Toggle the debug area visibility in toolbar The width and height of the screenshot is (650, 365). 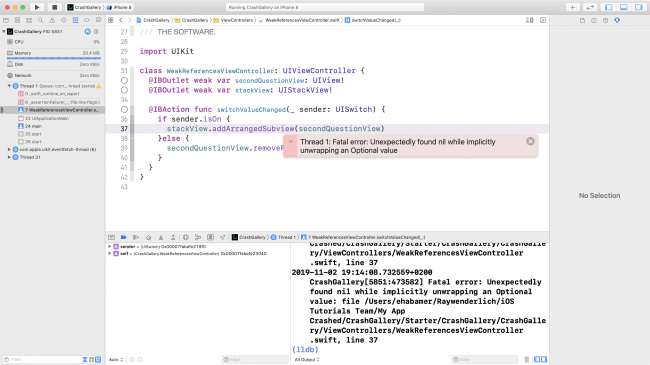point(623,7)
